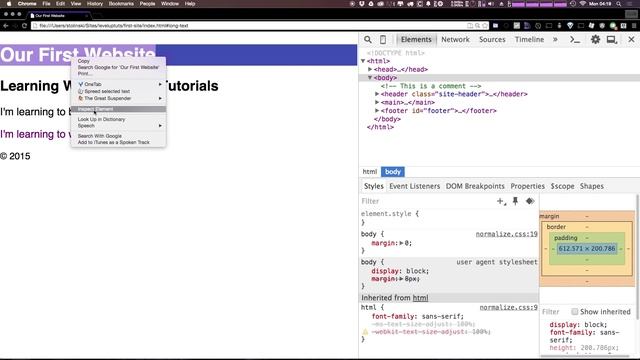640x360 pixels.
Task: Open Chrome History menu
Action: point(95,4)
